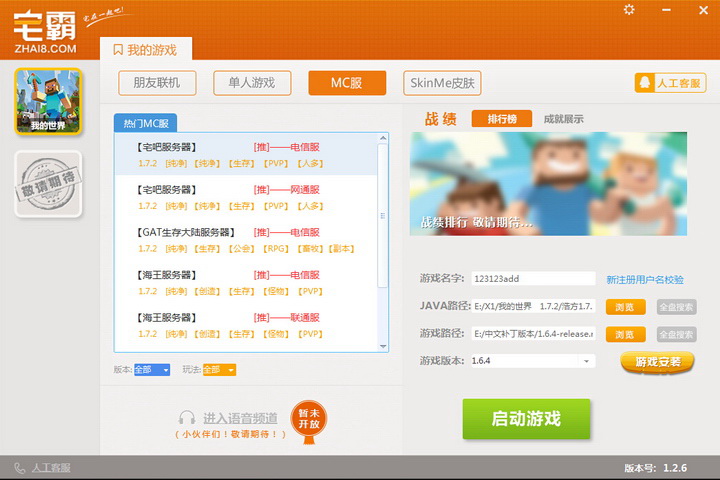Select 宅吧服务器 网通服 entry
Viewport: 720px width, 480px height.
click(x=246, y=198)
